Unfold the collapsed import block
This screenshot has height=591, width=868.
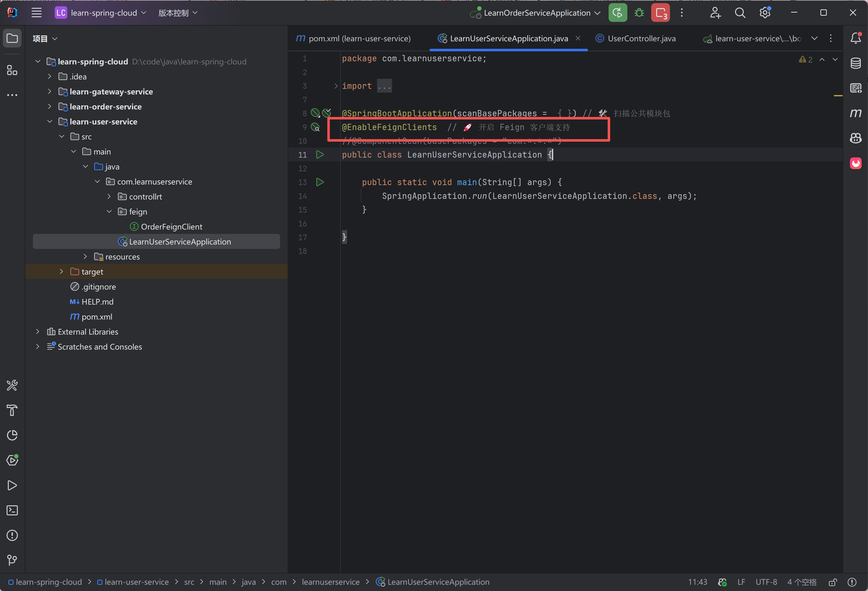pos(336,86)
